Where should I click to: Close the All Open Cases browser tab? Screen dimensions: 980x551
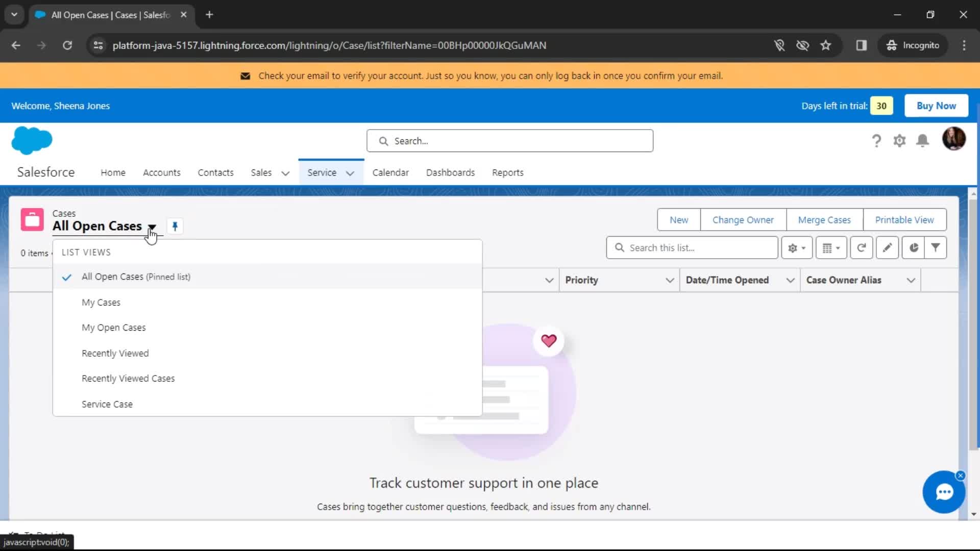coord(184,15)
